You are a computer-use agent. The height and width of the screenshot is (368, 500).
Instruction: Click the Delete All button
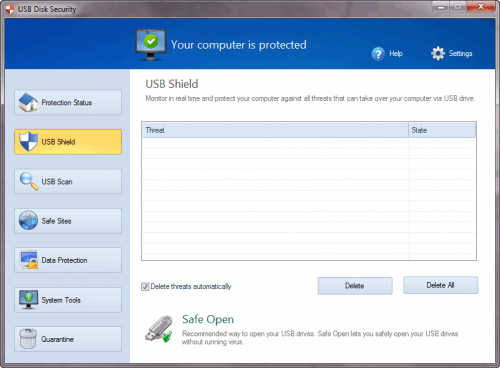point(441,285)
